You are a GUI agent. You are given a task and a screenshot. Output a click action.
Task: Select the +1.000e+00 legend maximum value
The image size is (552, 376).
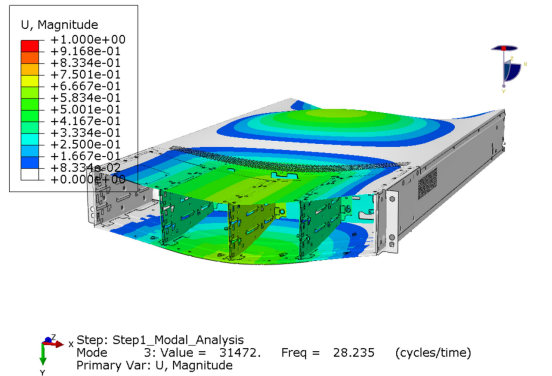point(88,39)
